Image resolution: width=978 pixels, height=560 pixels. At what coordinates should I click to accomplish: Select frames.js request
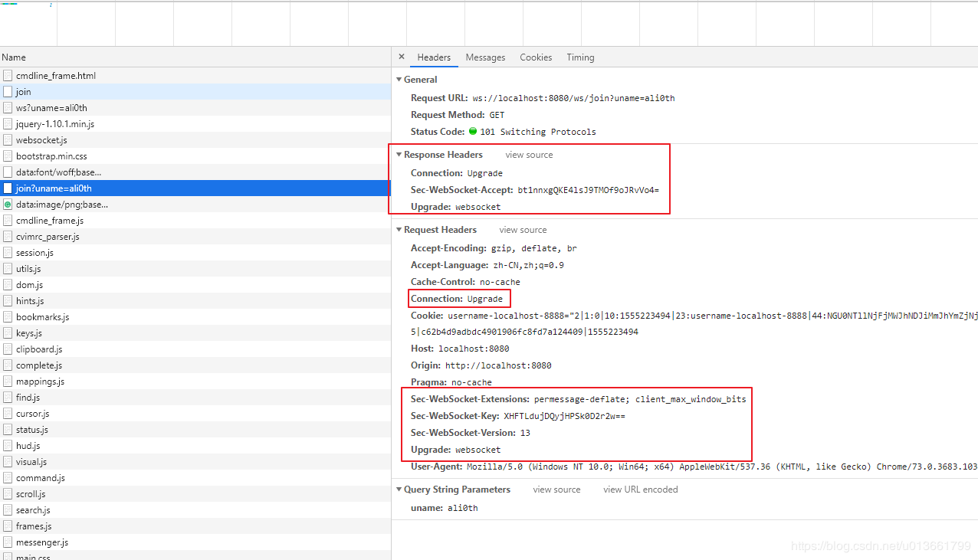195,526
